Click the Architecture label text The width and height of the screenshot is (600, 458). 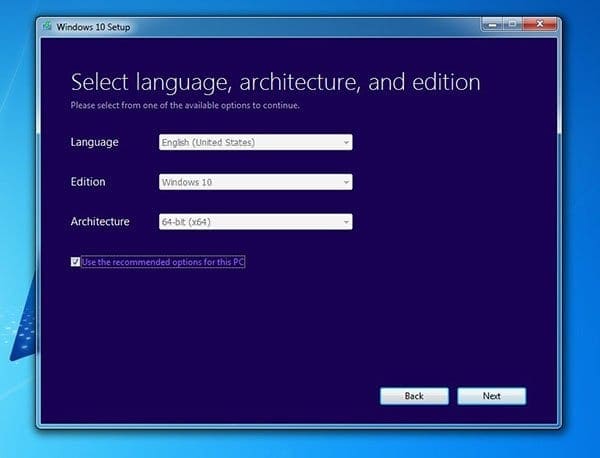100,222
